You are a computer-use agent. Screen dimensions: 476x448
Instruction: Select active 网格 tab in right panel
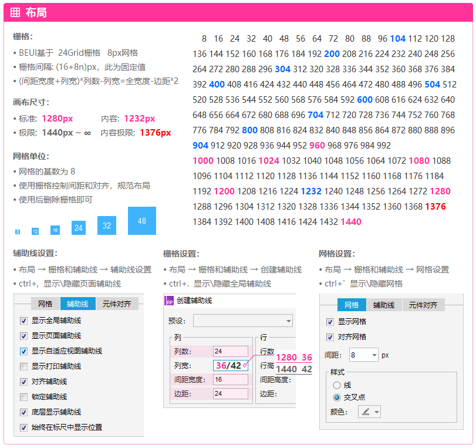[x=352, y=305]
